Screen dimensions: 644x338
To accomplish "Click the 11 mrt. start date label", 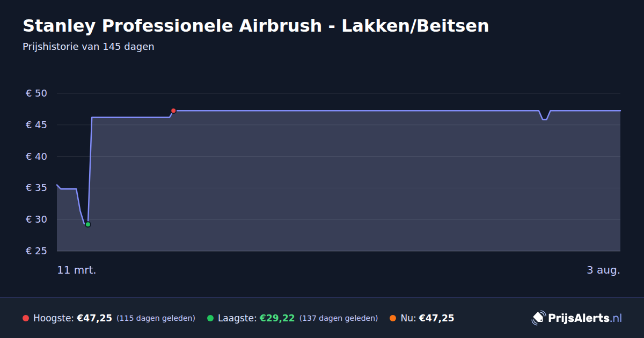I will coord(77,270).
